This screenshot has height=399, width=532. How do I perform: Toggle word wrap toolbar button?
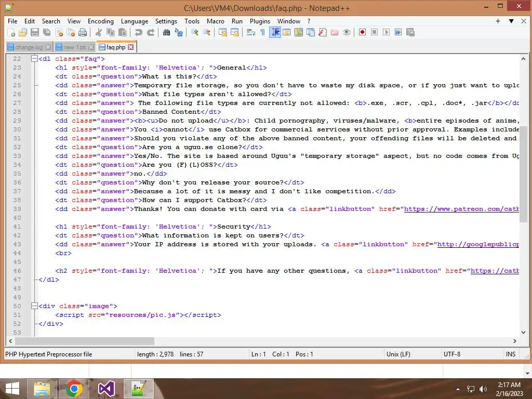pyautogui.click(x=251, y=32)
